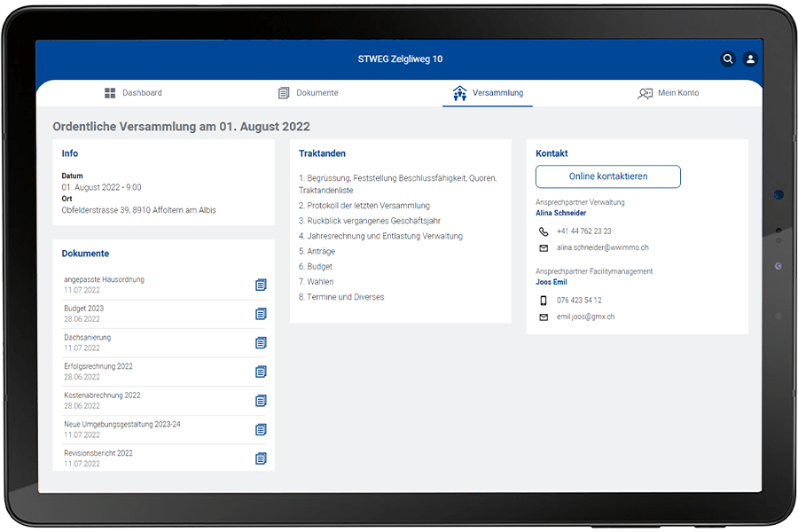Switch to the Dokumente tab
This screenshot has height=532, width=798.
tap(308, 93)
